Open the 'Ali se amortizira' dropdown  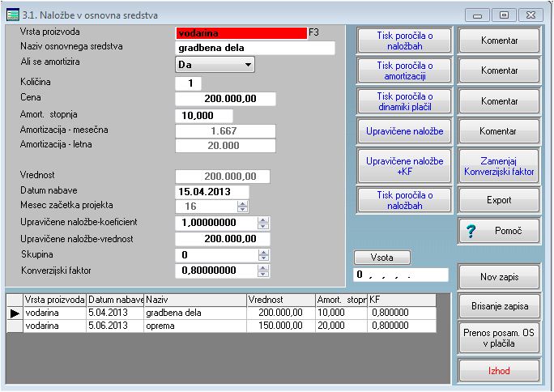248,64
